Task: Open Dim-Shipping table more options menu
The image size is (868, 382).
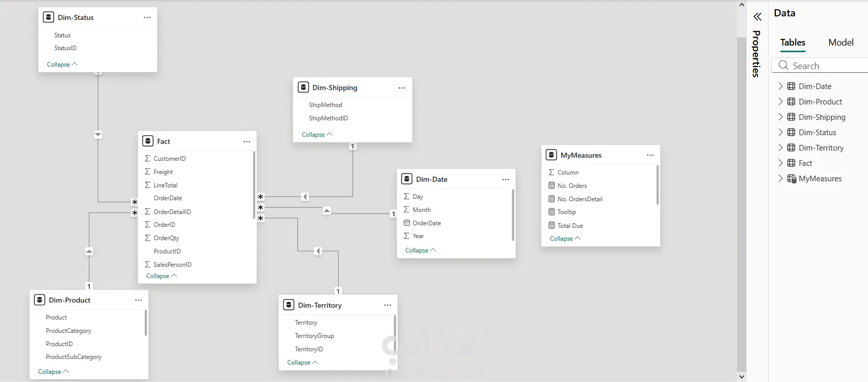Action: [402, 88]
